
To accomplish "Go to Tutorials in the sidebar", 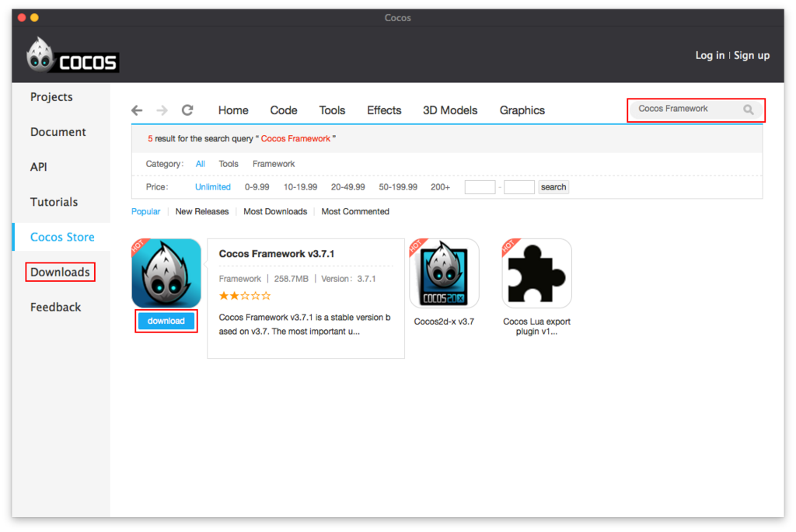I will coord(54,202).
